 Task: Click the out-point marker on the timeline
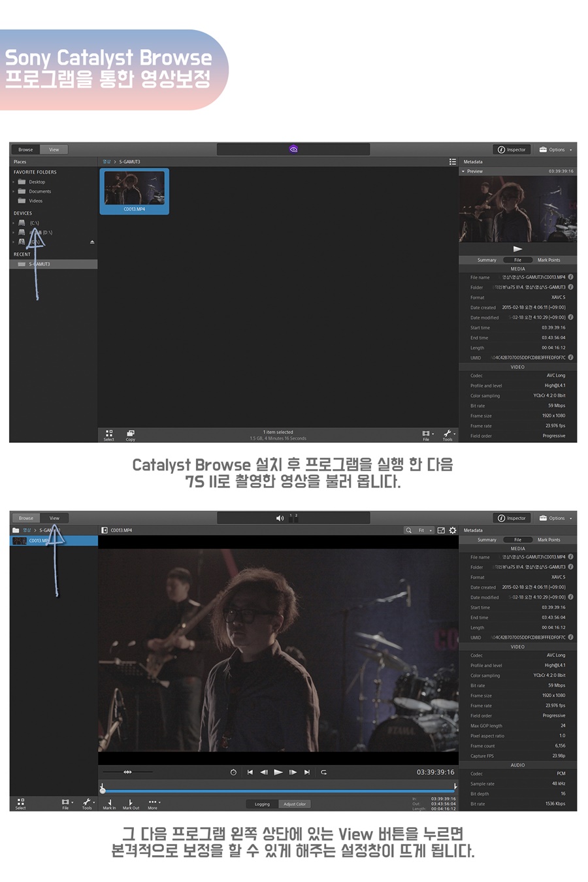click(455, 787)
